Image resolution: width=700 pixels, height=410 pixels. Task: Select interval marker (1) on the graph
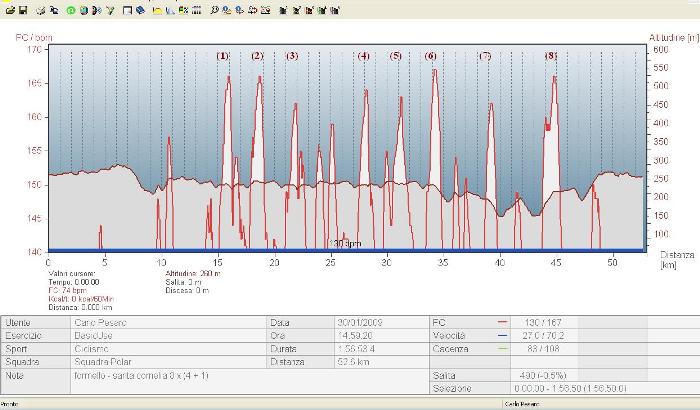pos(223,56)
